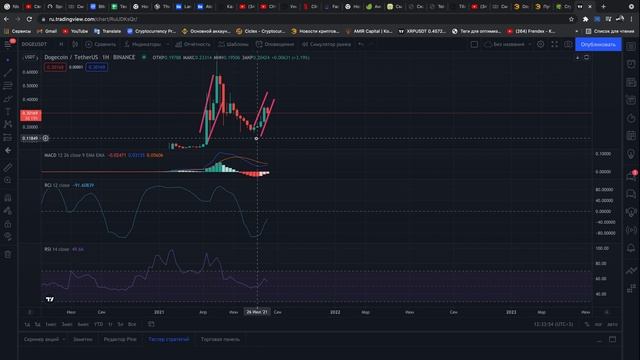The width and height of the screenshot is (640, 360).
Task: Toggle the USDT currency selector label
Action: (x=30, y=58)
